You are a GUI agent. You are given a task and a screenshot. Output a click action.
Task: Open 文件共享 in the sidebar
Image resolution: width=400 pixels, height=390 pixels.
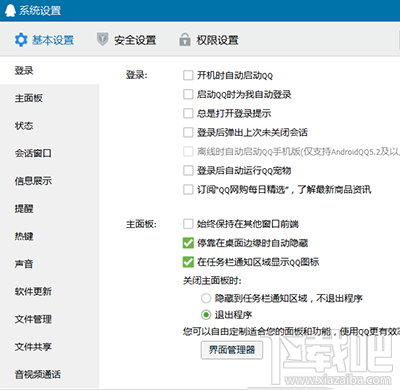point(50,347)
